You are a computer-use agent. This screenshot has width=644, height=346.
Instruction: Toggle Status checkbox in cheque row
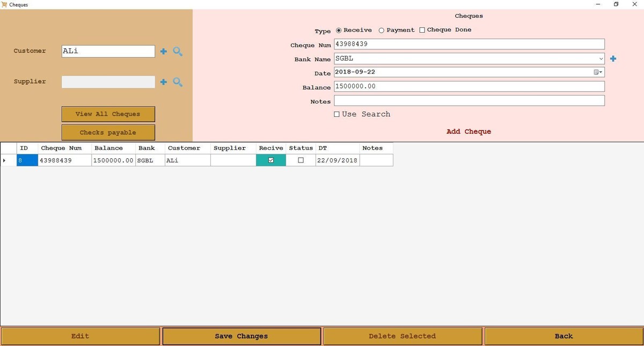pyautogui.click(x=301, y=160)
